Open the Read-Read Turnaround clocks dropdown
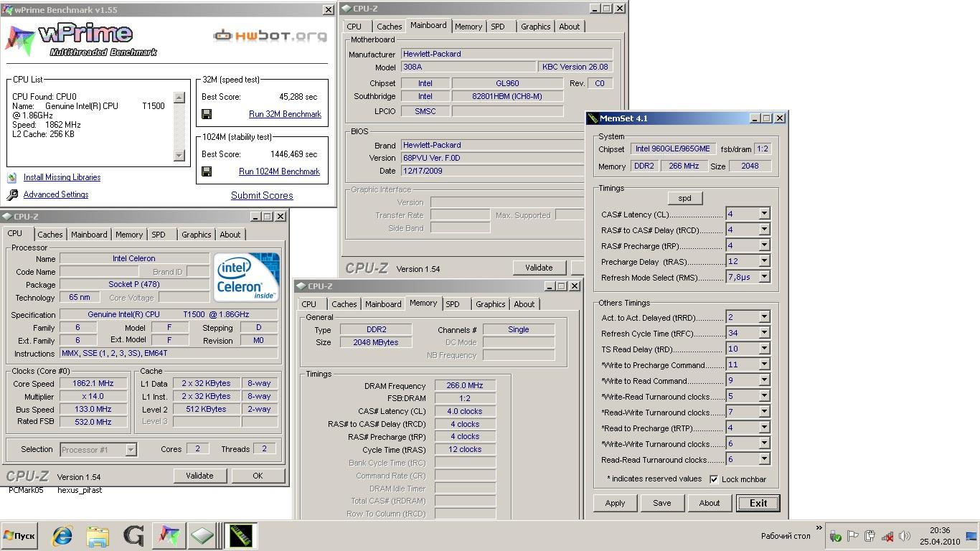The image size is (980, 551). click(764, 459)
